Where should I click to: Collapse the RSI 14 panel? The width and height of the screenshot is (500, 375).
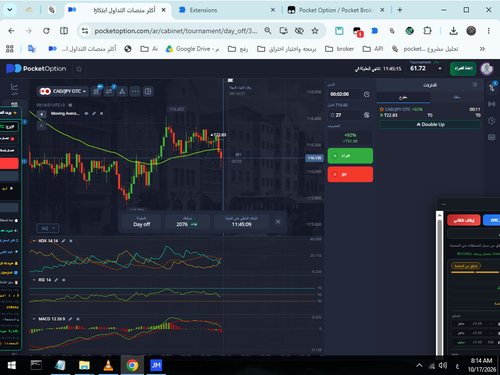(x=34, y=280)
